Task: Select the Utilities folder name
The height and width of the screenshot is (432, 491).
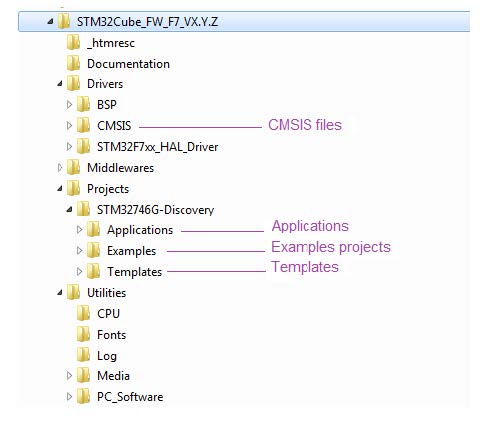Action: pyautogui.click(x=107, y=293)
